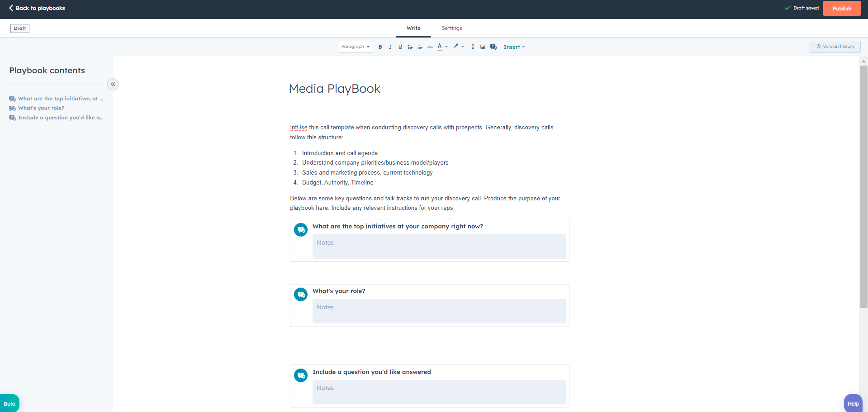Open the Help widget
868x412 pixels.
pos(852,403)
